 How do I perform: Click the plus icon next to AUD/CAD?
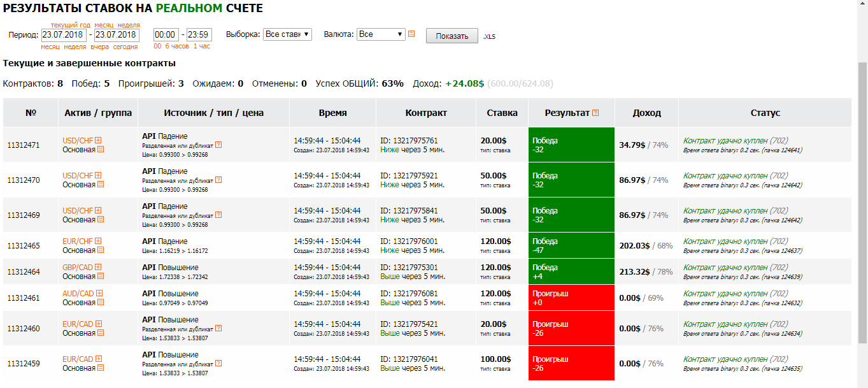coord(99,294)
